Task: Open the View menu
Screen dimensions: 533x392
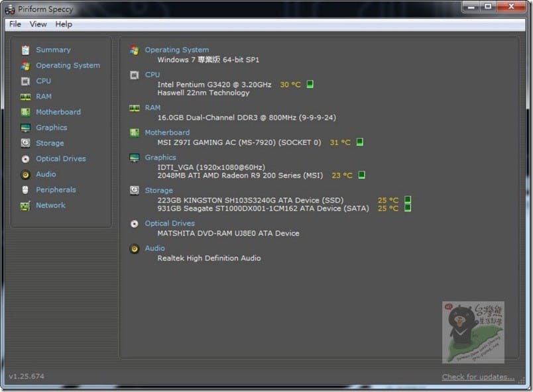Action: point(38,24)
